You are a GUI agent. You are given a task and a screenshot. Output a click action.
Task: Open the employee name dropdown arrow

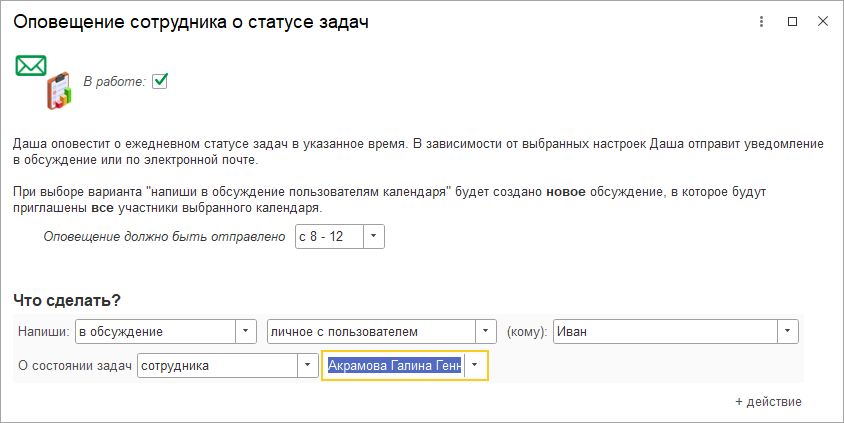(x=474, y=366)
